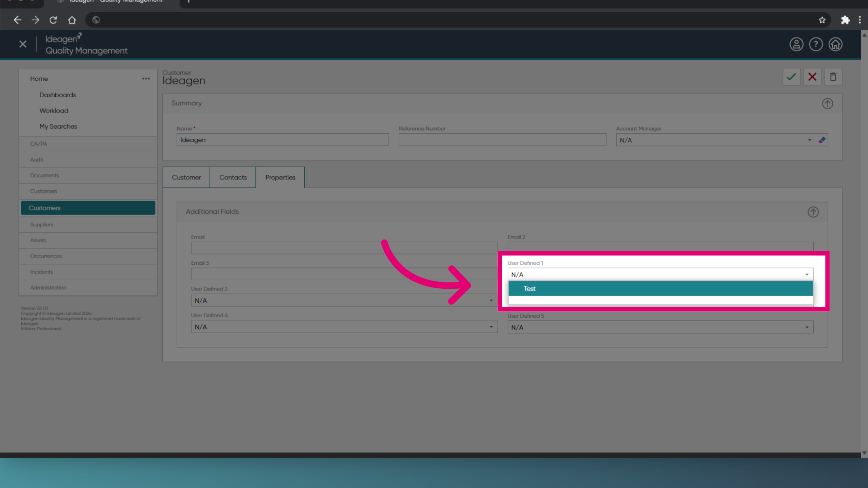Collapse the Summary section arrow

point(827,103)
